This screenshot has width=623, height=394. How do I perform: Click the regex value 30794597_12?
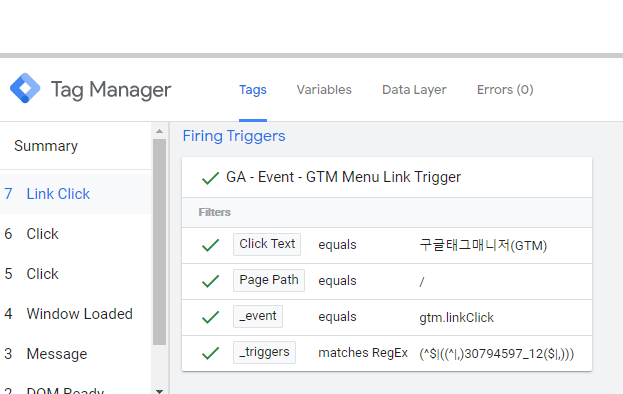point(497,353)
